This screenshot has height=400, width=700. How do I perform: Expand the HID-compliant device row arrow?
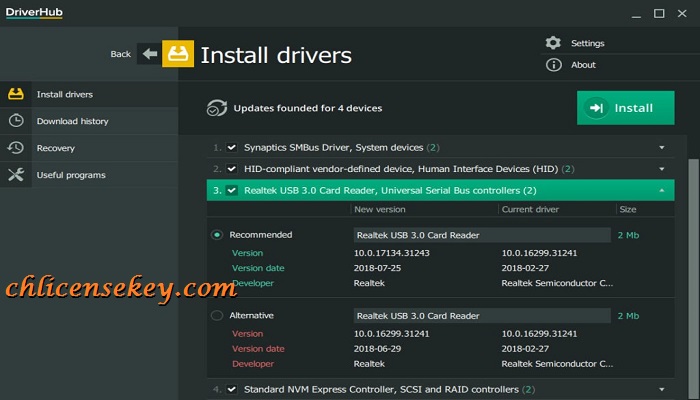click(x=662, y=169)
